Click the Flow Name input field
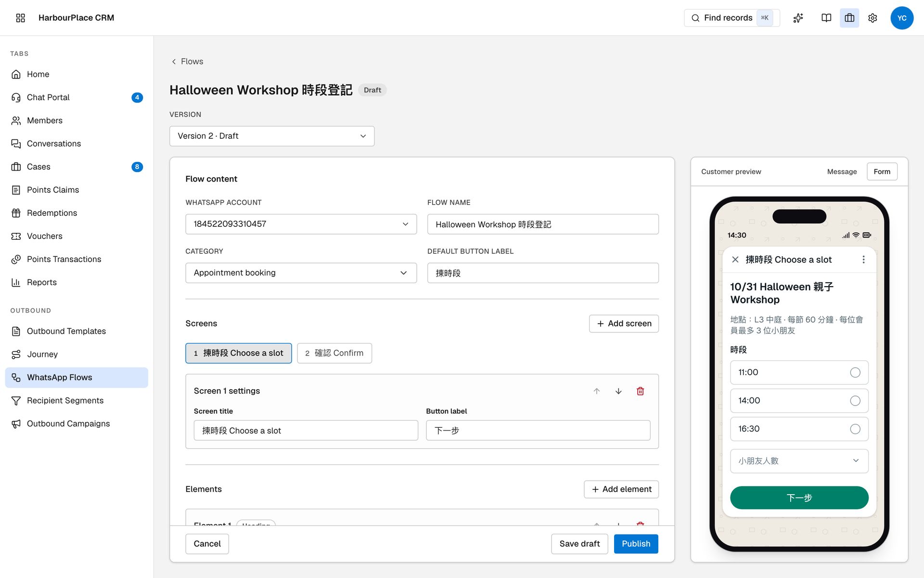This screenshot has width=924, height=578. click(543, 224)
